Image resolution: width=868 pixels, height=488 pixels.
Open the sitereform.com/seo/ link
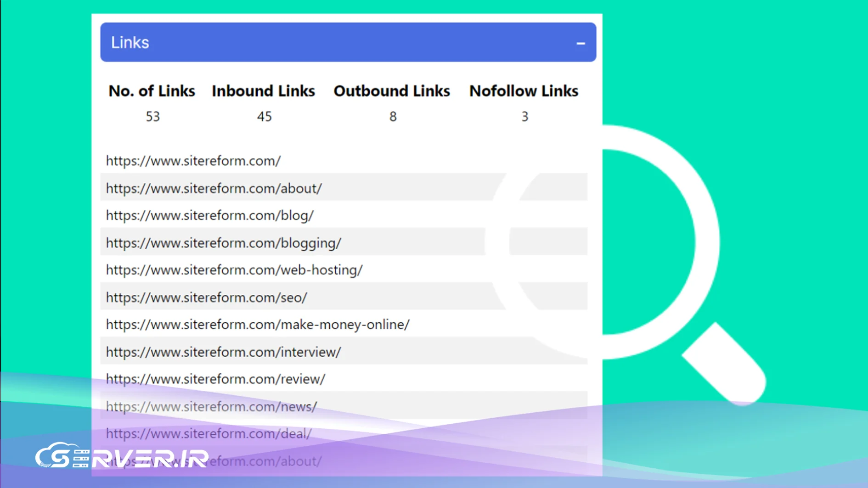pos(206,297)
